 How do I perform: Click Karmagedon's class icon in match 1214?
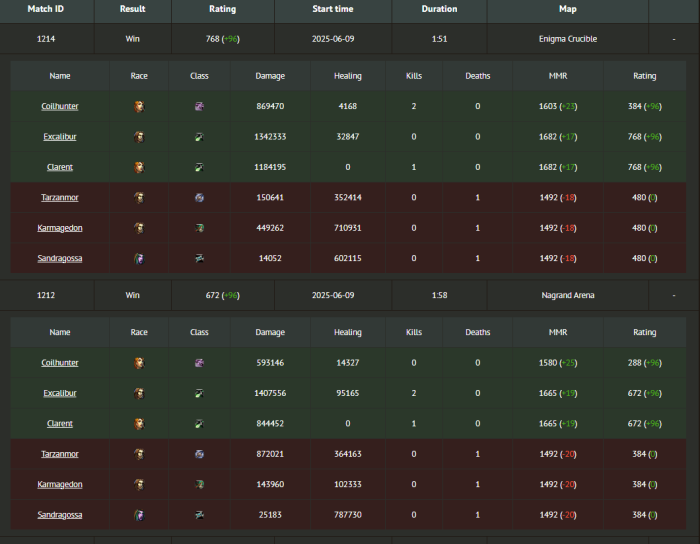[x=199, y=228]
